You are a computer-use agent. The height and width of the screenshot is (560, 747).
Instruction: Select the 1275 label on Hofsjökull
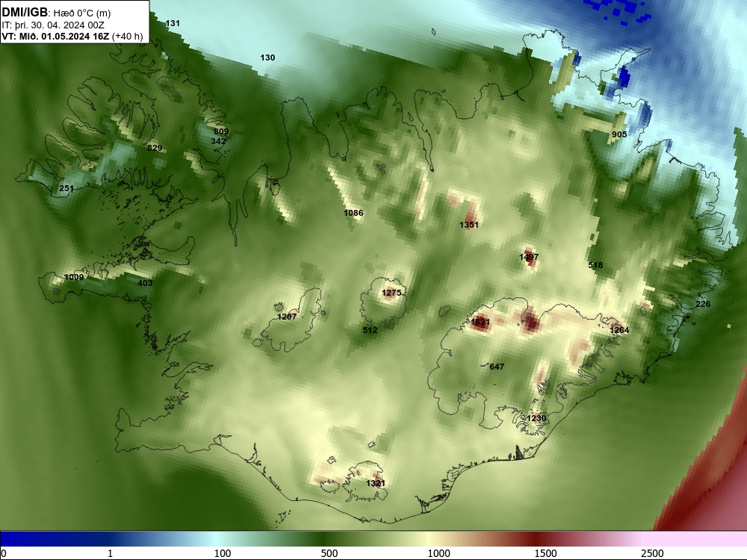(x=391, y=293)
